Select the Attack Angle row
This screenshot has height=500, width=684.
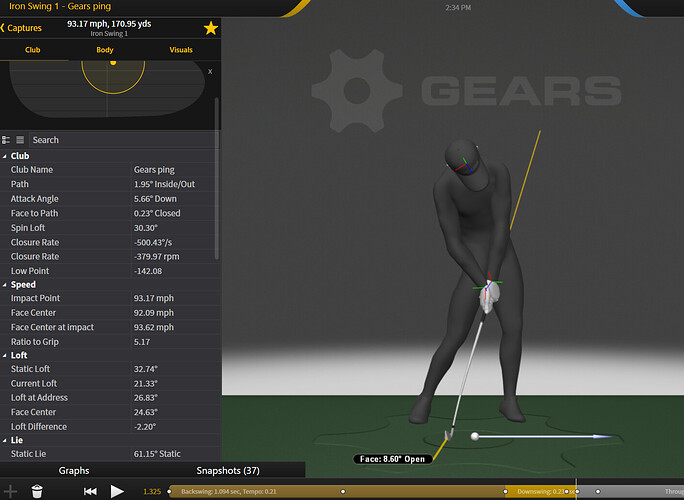(x=109, y=199)
